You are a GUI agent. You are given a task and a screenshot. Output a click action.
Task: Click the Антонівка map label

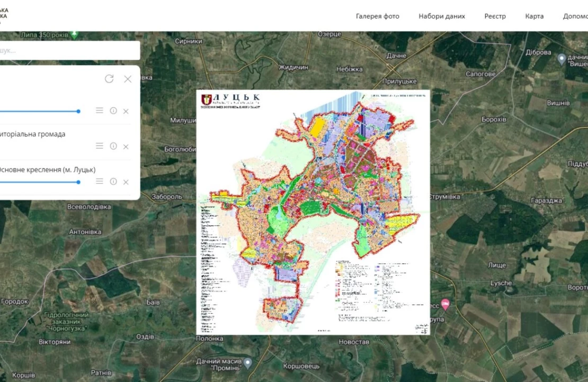point(85,232)
